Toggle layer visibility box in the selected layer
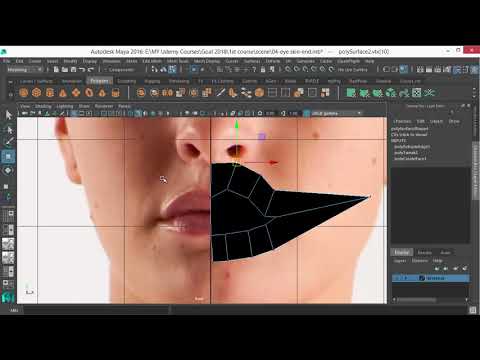The image size is (480, 360). [397, 278]
